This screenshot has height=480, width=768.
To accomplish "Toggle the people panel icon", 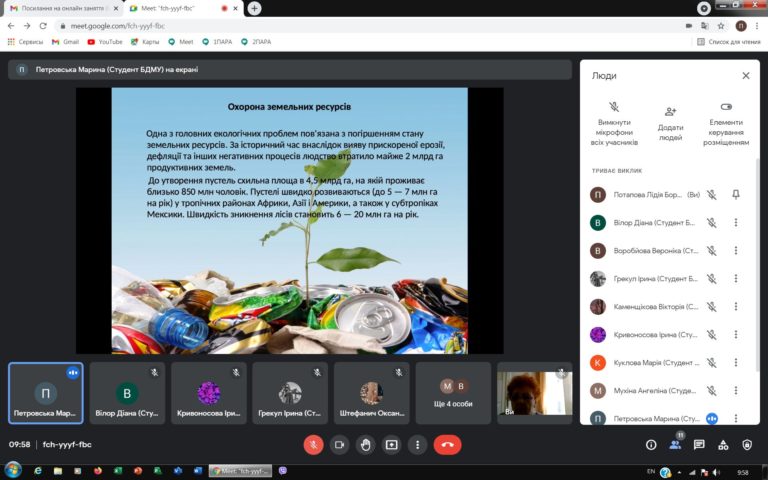I will pyautogui.click(x=675, y=445).
